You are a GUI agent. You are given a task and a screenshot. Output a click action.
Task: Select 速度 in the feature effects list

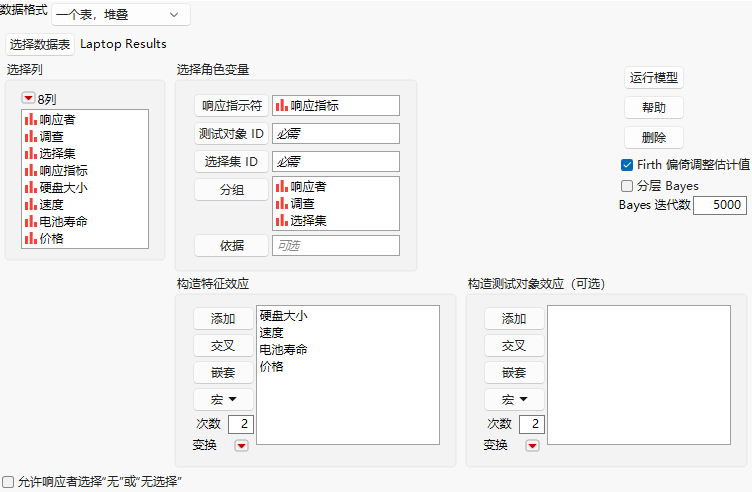tap(271, 333)
